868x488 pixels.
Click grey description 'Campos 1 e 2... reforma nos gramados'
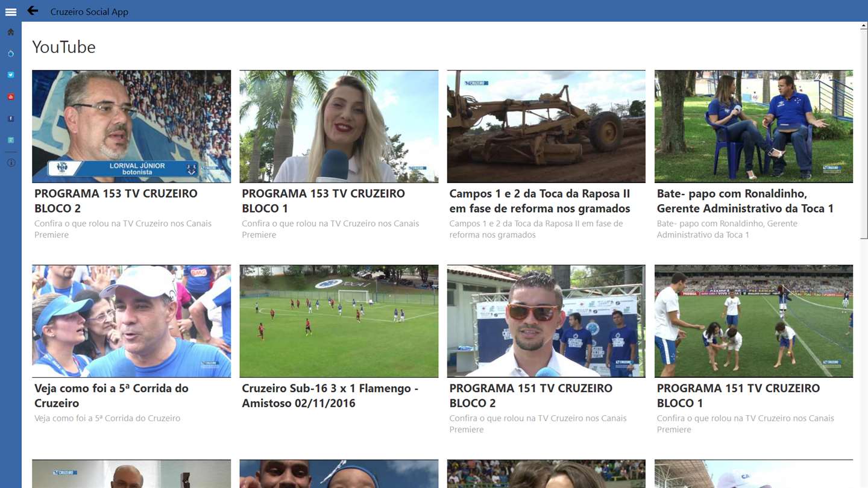coord(536,229)
